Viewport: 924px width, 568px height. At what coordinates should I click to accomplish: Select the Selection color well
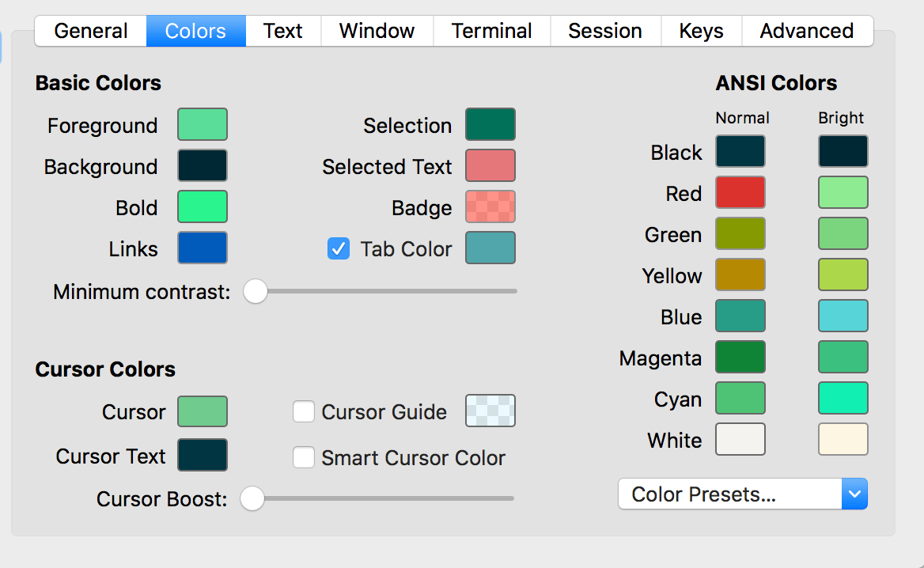click(x=490, y=125)
